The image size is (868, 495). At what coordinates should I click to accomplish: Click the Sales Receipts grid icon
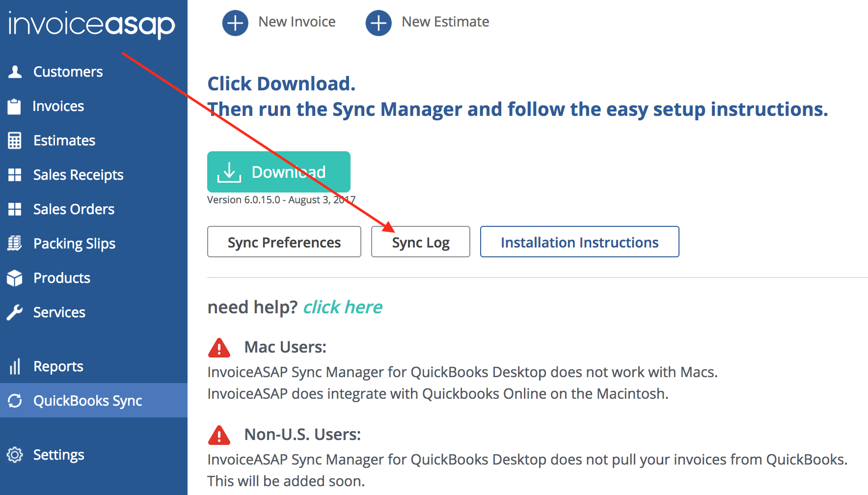pyautogui.click(x=15, y=175)
